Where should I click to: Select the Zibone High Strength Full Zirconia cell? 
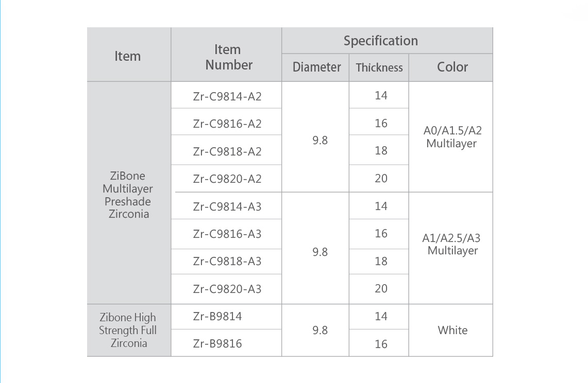click(129, 330)
